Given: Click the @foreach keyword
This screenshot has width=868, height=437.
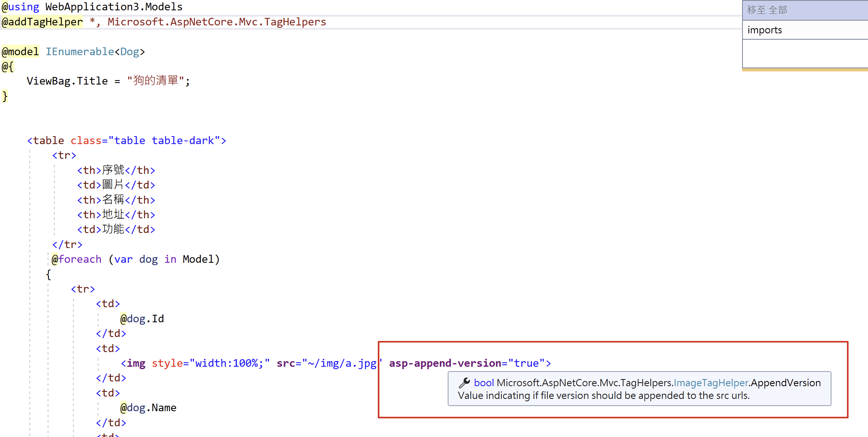Looking at the screenshot, I should pyautogui.click(x=77, y=259).
